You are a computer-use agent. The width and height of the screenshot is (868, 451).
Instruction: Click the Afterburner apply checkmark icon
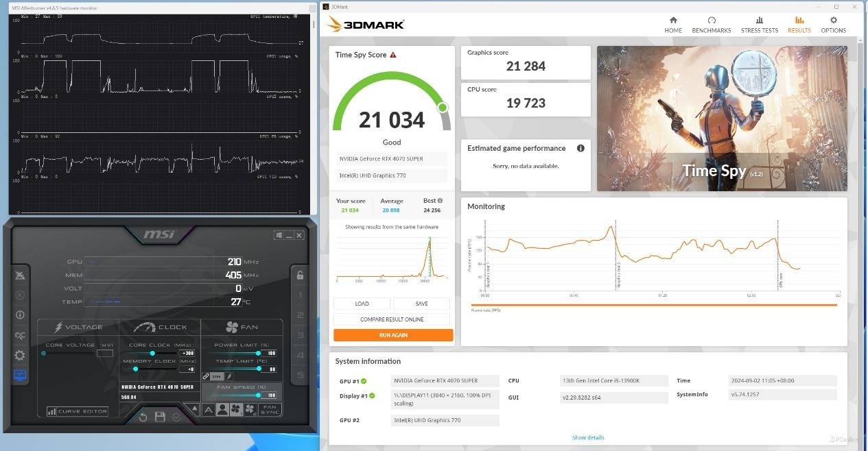pyautogui.click(x=177, y=417)
